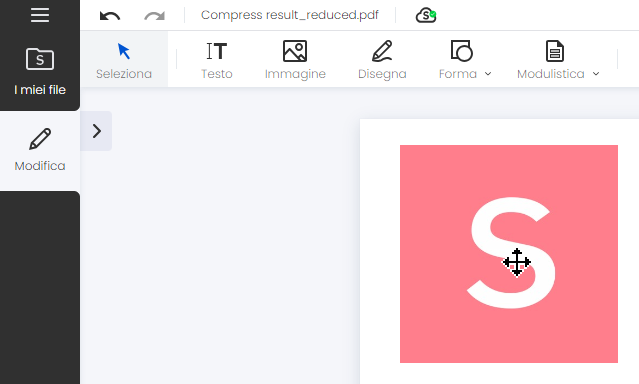Viewport: 639px width, 384px height.
Task: Open I miei file folder
Action: 40,71
